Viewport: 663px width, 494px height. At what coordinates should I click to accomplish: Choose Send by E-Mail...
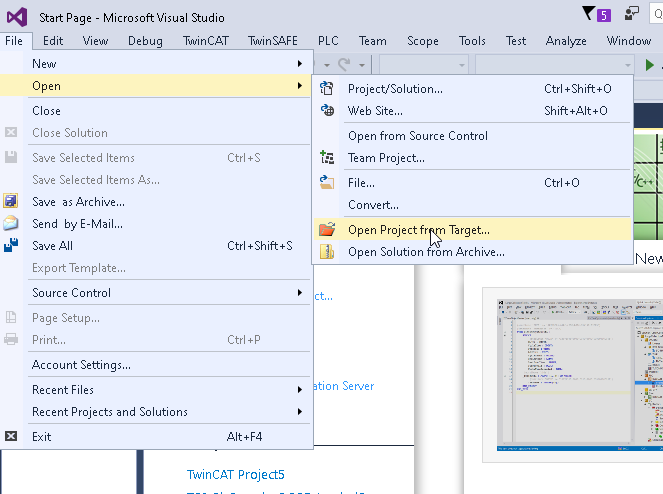[155, 223]
